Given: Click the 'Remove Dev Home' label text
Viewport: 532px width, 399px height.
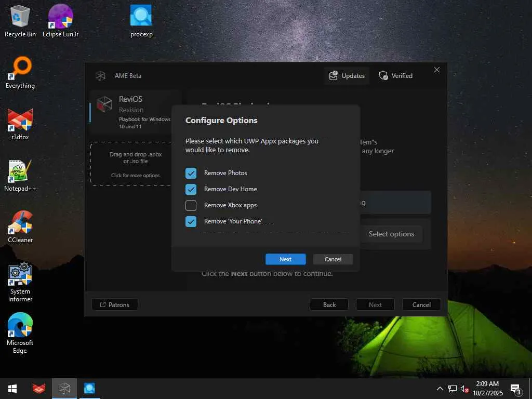Looking at the screenshot, I should (230, 189).
